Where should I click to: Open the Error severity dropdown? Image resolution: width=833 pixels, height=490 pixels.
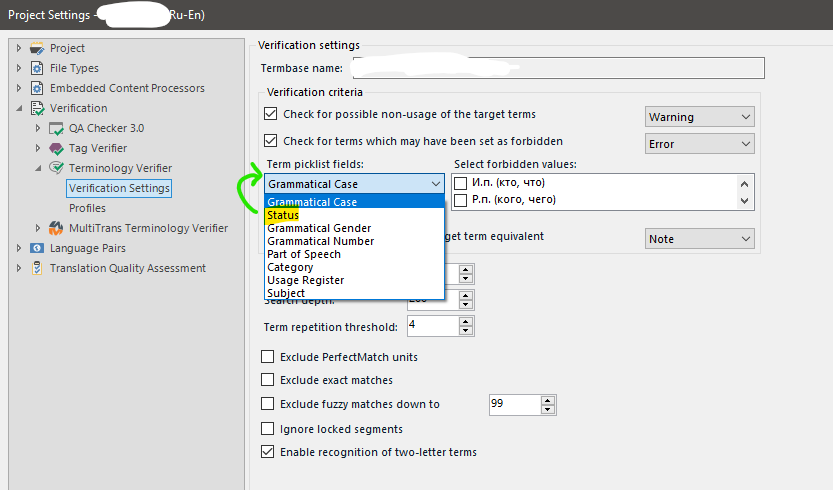[700, 144]
